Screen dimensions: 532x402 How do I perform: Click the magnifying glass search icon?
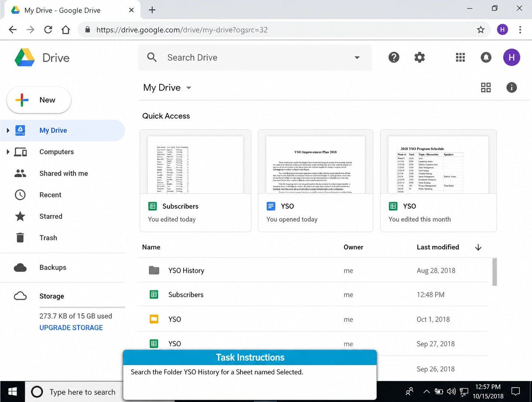coord(152,57)
